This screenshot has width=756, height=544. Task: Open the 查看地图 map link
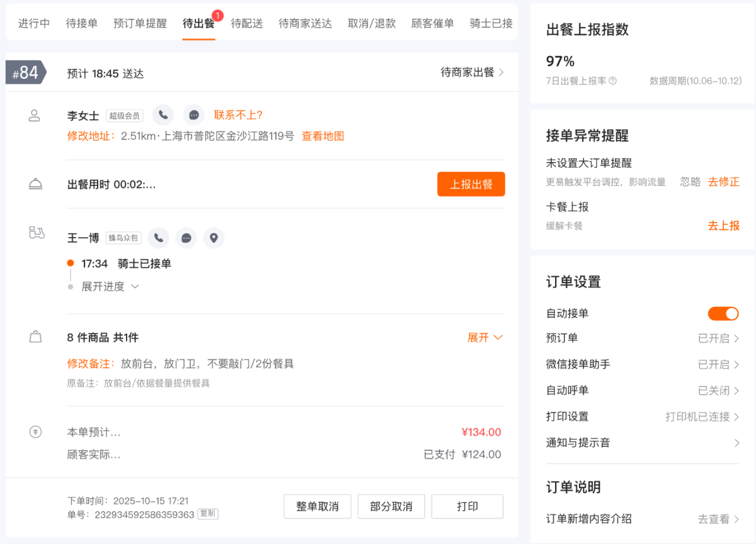(x=323, y=136)
